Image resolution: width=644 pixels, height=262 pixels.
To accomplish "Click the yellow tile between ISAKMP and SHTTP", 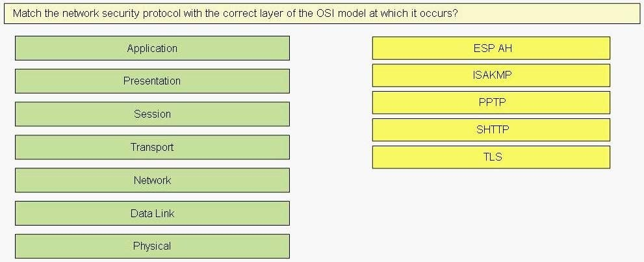I will coord(491,102).
